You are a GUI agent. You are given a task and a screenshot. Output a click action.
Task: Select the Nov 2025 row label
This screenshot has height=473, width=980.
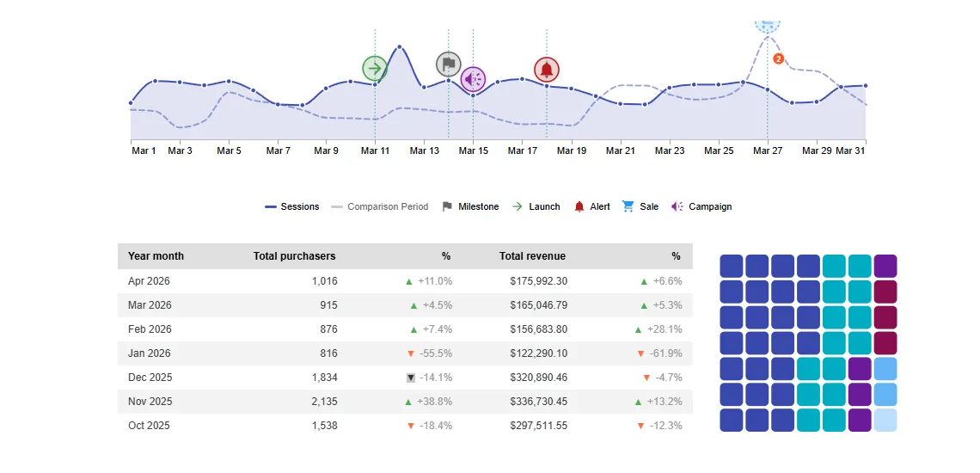150,402
